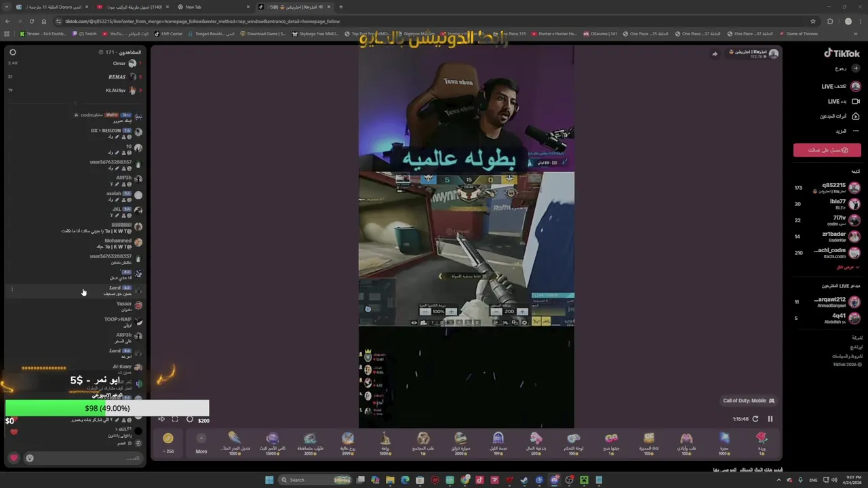Screen dimensions: 868x488
Task: Open the three-dots more menu in sidebar
Action: (856, 131)
